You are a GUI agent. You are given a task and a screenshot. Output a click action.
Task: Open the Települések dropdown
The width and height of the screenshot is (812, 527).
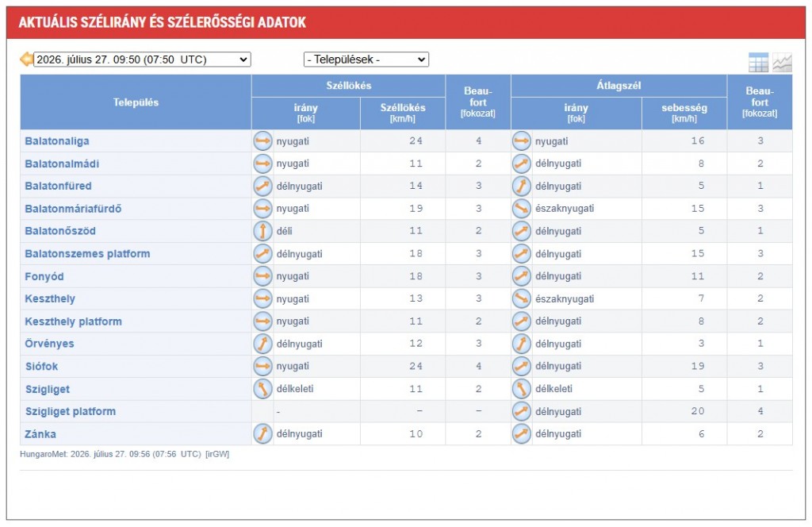366,60
